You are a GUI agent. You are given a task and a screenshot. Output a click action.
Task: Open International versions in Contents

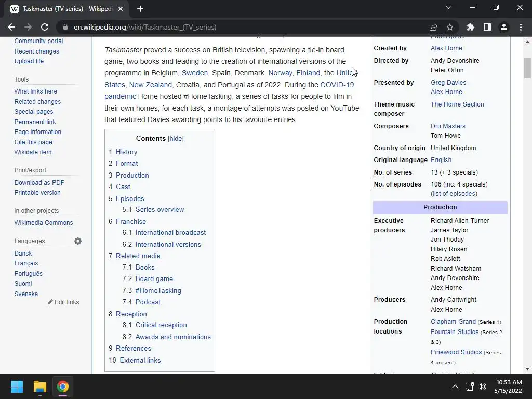click(x=168, y=245)
